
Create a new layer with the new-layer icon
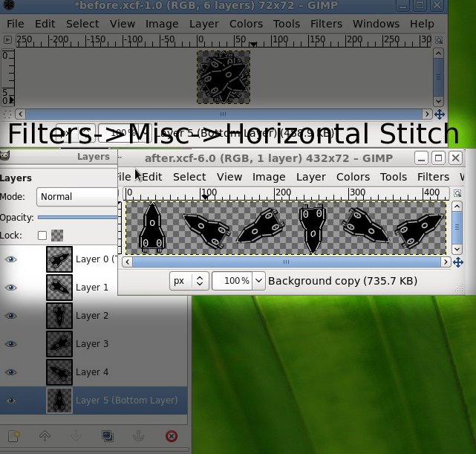click(14, 436)
